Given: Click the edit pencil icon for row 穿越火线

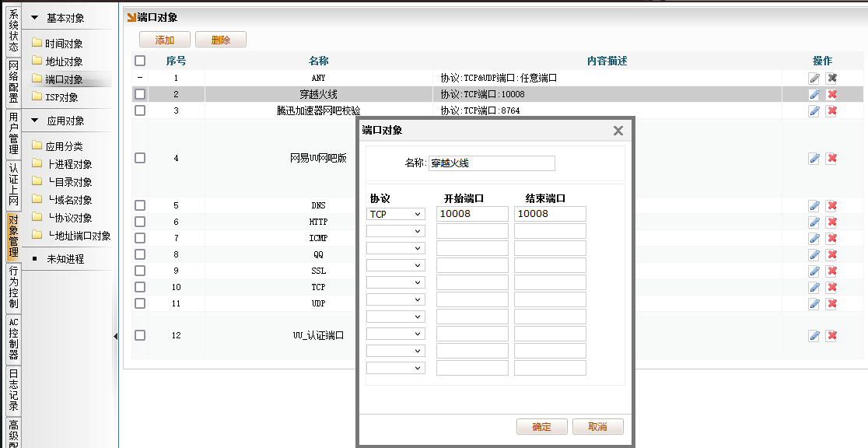Looking at the screenshot, I should (814, 94).
